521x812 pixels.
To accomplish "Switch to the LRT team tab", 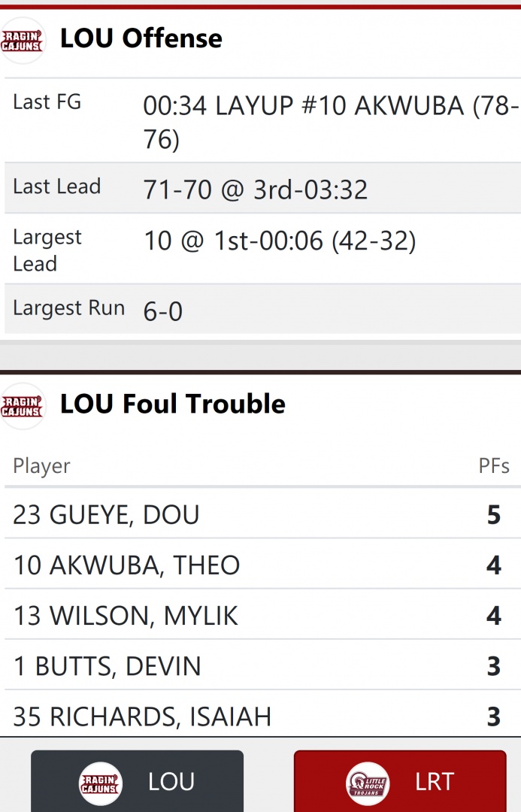I will pyautogui.click(x=400, y=782).
